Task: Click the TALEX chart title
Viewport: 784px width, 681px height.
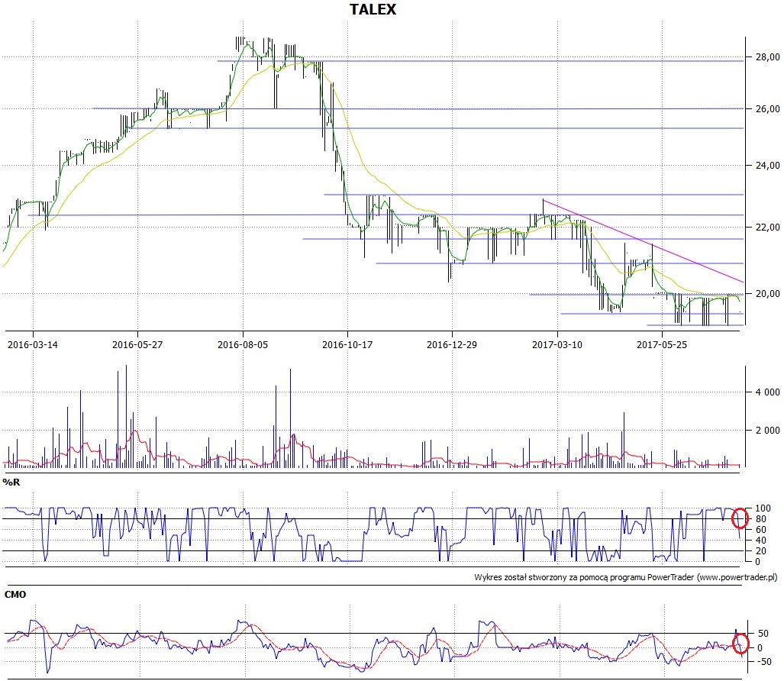Action: point(373,9)
